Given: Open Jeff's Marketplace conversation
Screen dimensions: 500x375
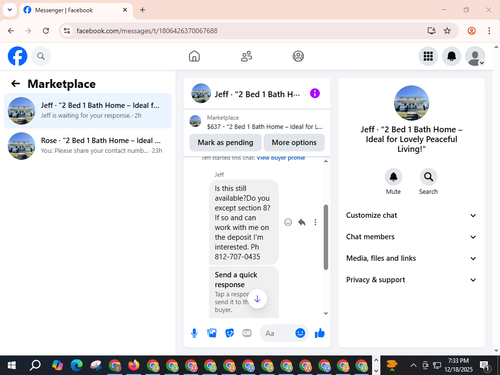Looking at the screenshot, I should tap(88, 111).
